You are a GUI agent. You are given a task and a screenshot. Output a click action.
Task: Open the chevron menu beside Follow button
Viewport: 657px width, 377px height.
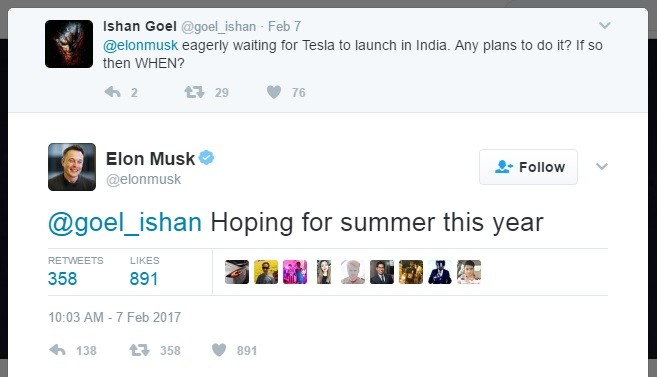[602, 166]
